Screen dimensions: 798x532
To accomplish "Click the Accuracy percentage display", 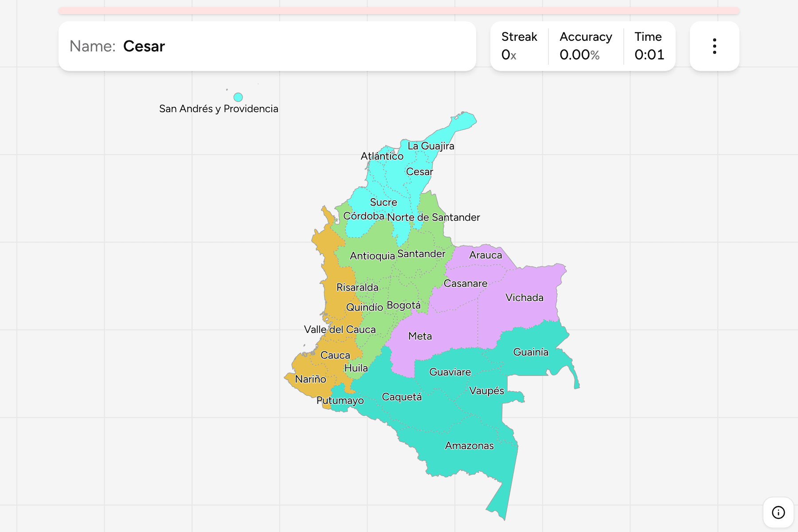I will [x=586, y=46].
